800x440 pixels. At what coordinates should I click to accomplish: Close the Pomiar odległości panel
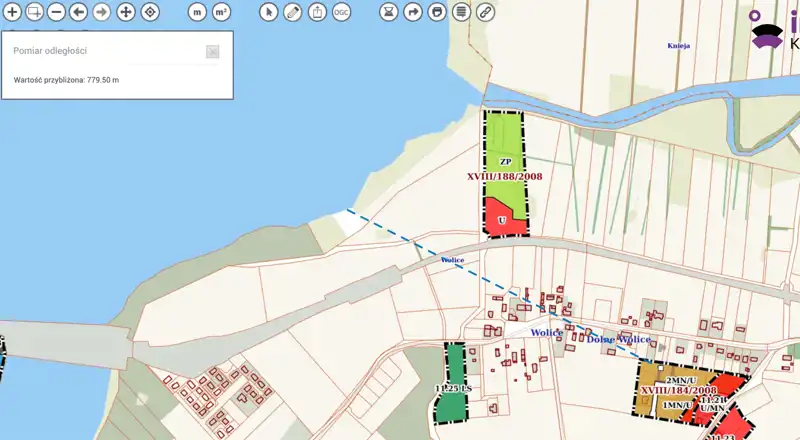[212, 51]
